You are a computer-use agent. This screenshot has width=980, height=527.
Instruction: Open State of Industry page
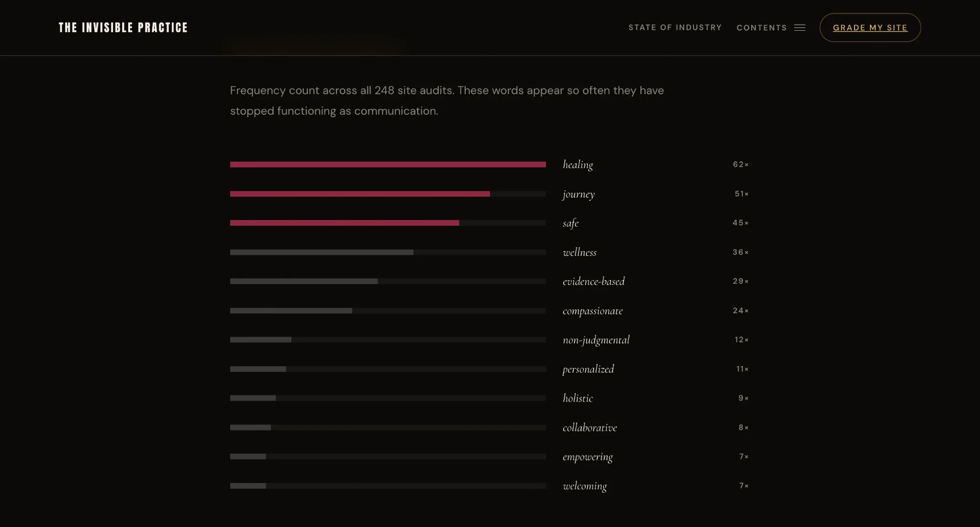tap(675, 28)
